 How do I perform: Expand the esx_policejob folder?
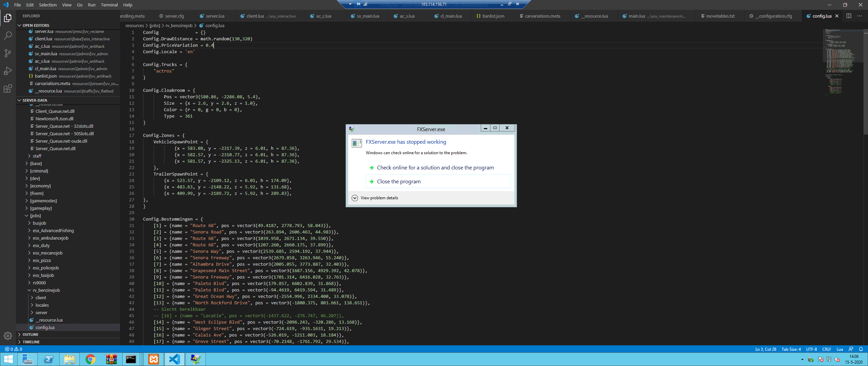point(45,268)
